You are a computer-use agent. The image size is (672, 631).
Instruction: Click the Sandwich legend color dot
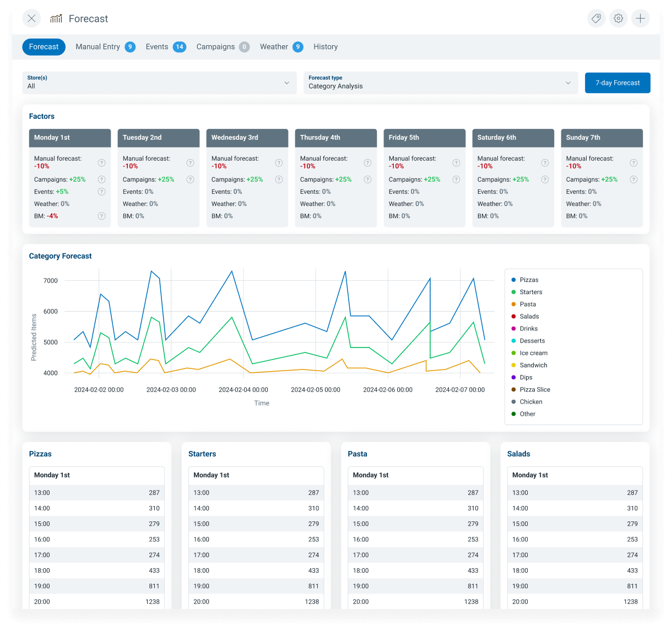pyautogui.click(x=514, y=365)
